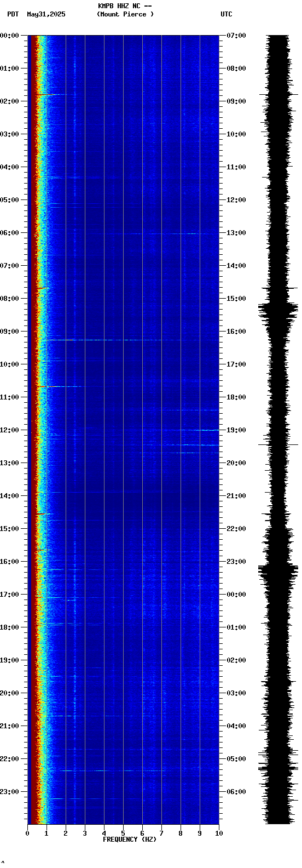
Task: Click the 12:00 UTC label on right axis
Action: (x=236, y=200)
